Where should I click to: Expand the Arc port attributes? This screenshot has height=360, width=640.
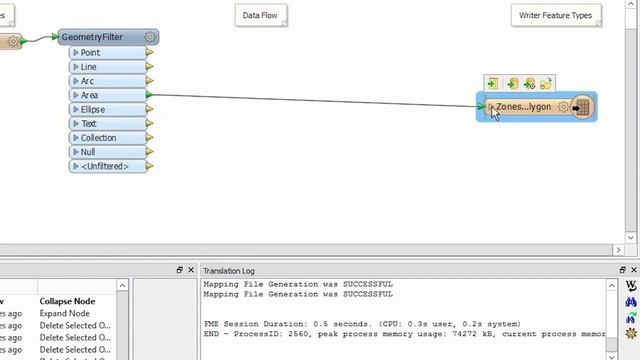[76, 81]
